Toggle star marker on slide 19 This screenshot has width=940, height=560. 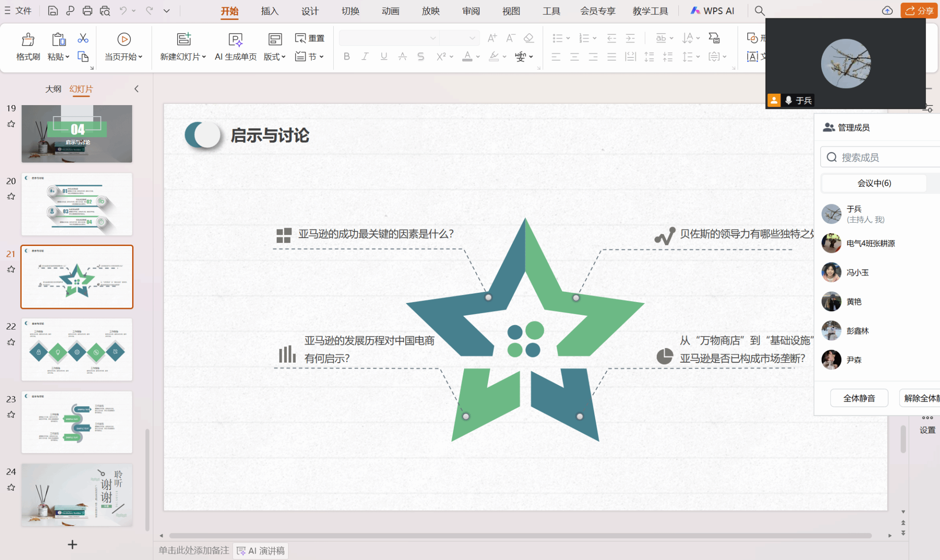(11, 124)
